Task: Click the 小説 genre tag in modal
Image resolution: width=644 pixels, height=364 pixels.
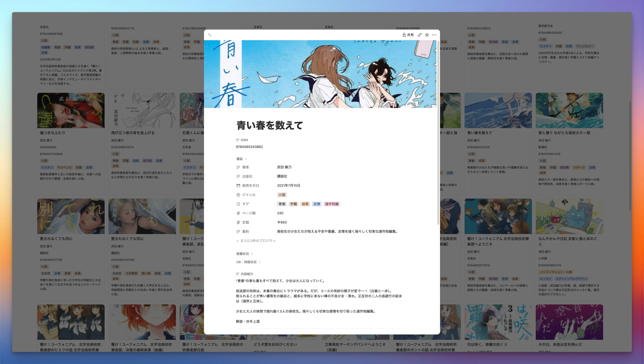Action: pyautogui.click(x=282, y=195)
